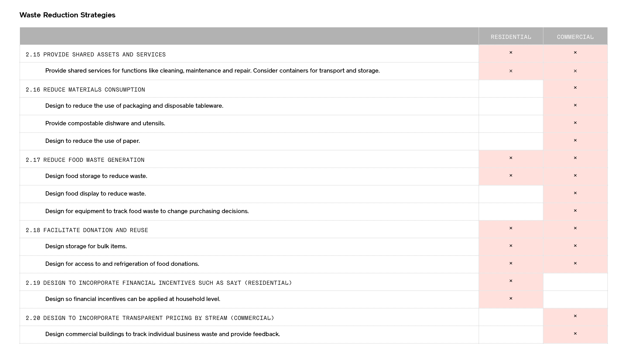The height and width of the screenshot is (356, 644).
Task: Click the Commercial X for 2.20 transparent pricing heading
Action: [575, 316]
